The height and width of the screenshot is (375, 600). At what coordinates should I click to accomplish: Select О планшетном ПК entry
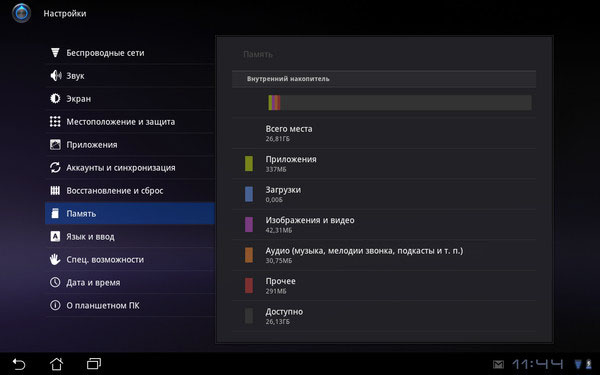pos(130,305)
